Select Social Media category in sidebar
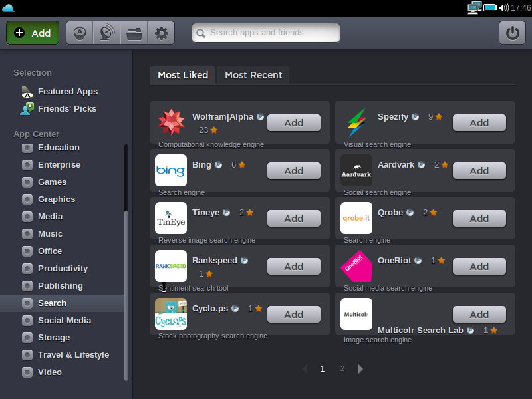Screen dimensions: 532x399 tap(64, 320)
